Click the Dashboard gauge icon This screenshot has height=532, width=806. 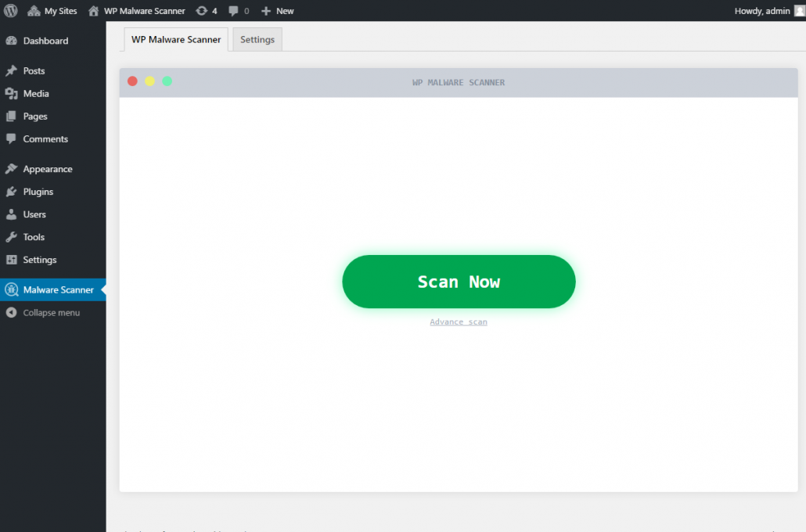tap(11, 41)
